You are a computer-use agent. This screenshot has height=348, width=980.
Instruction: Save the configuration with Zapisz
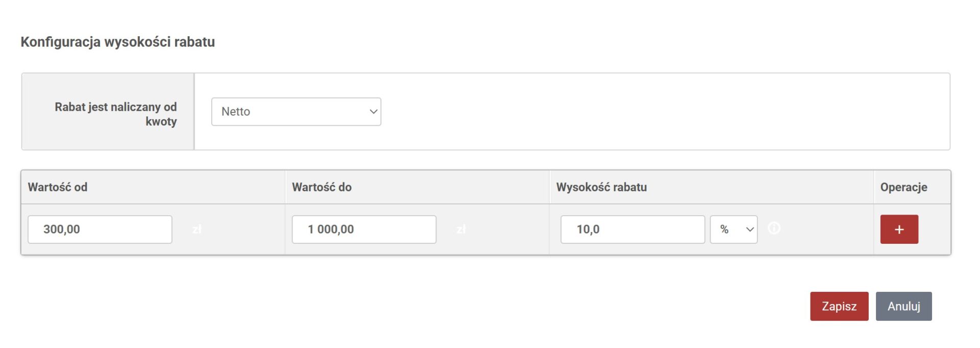pyautogui.click(x=839, y=306)
